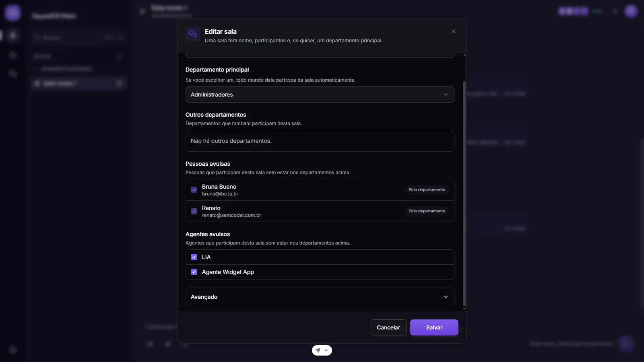Click the paper plane icon in the white pill
The width and height of the screenshot is (644, 362).
(318, 350)
